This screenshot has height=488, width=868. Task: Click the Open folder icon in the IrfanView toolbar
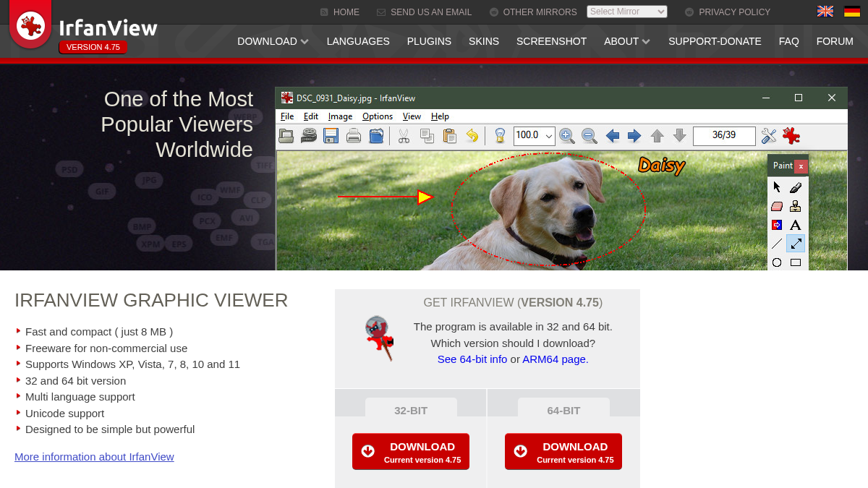click(x=286, y=135)
